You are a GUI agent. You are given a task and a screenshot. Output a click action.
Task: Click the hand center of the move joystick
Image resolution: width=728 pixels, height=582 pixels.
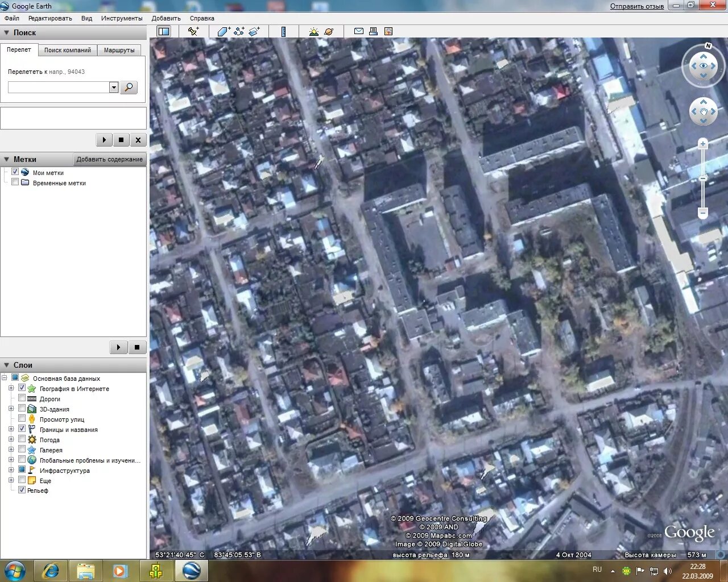pyautogui.click(x=704, y=111)
